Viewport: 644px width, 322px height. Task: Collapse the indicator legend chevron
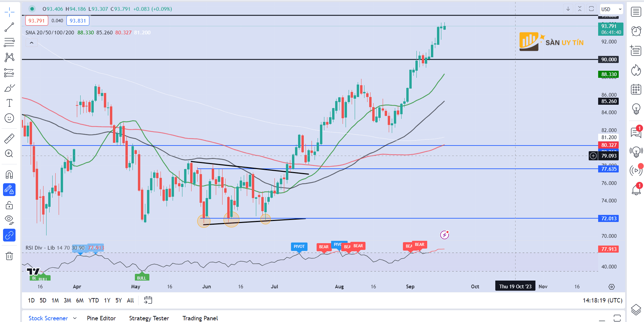31,43
